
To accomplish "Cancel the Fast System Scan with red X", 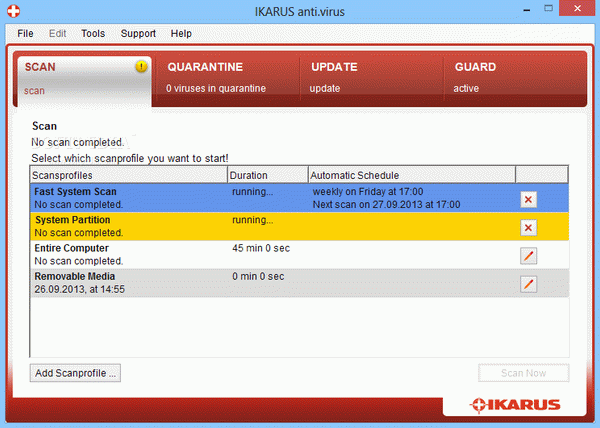I will [x=528, y=199].
